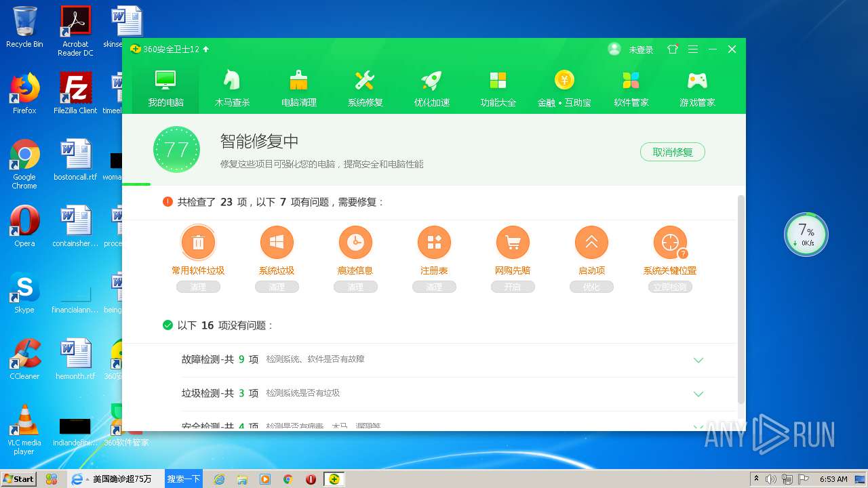Select the Acrobat Reader DC desktop icon
The height and width of the screenshot is (488, 868).
(x=75, y=31)
